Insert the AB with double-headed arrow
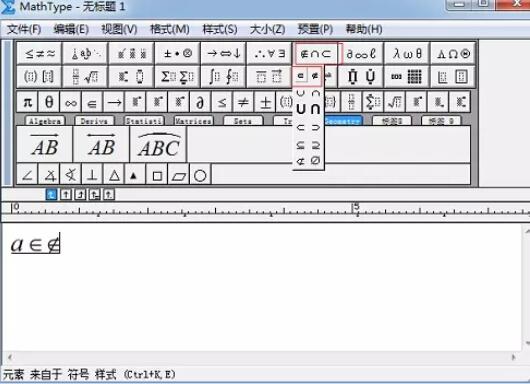This screenshot has height=384, width=530. pyautogui.click(x=101, y=144)
